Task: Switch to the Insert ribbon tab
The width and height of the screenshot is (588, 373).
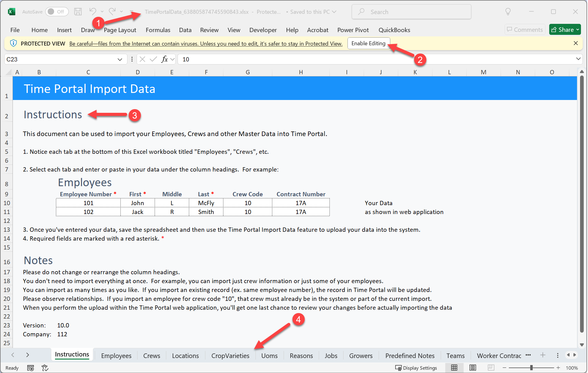Action: coord(64,30)
